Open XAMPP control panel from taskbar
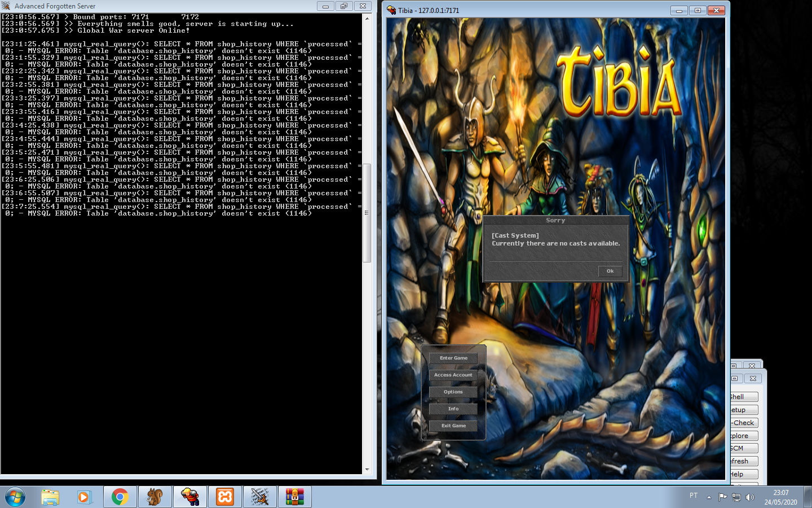This screenshot has width=812, height=508. click(x=225, y=497)
